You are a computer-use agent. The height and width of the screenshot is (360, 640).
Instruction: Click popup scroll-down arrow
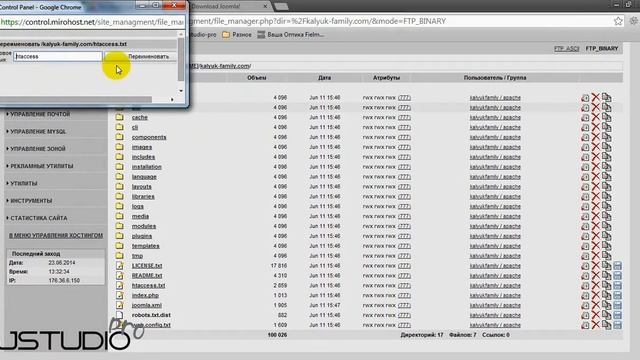[x=181, y=91]
